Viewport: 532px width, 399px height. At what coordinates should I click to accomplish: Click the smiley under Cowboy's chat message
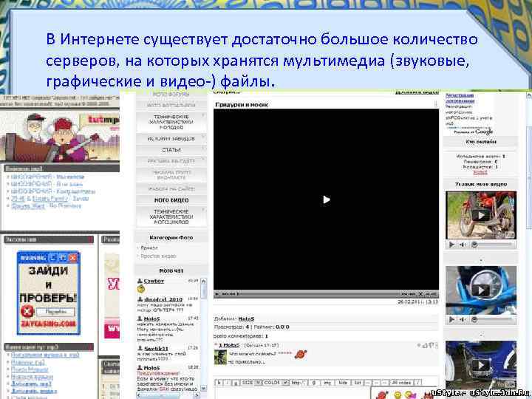(x=141, y=289)
